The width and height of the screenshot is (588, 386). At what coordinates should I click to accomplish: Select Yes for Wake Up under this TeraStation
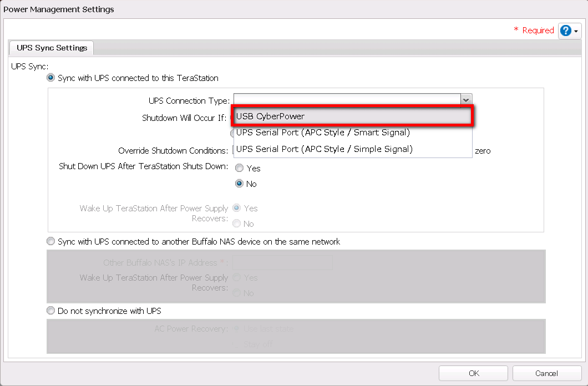click(237, 208)
